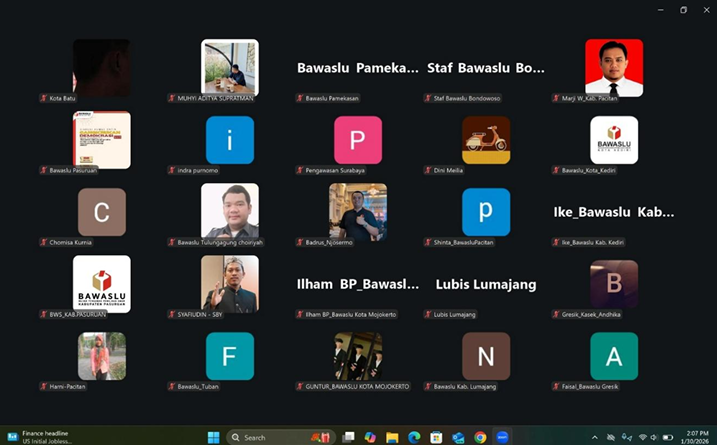Viewport: 717px width, 445px height.
Task: Click muted mic icon next to Bawaslu Pasuruan
Action: (x=44, y=171)
